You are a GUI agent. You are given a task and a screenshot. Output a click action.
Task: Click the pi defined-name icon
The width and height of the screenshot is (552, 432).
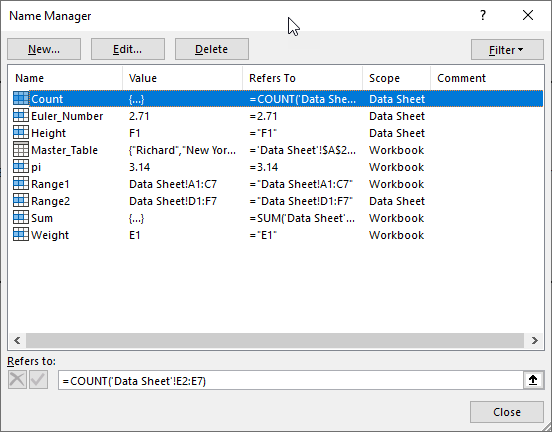point(21,167)
